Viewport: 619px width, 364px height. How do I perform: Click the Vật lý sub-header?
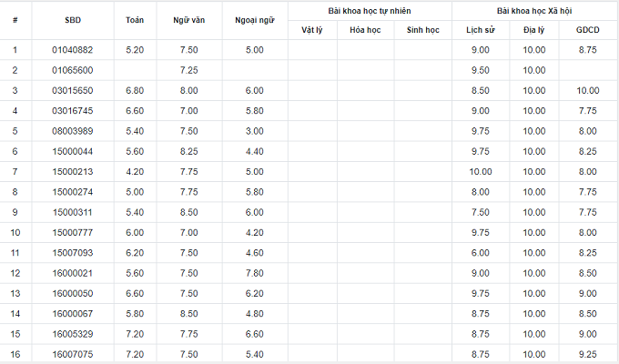click(x=312, y=30)
